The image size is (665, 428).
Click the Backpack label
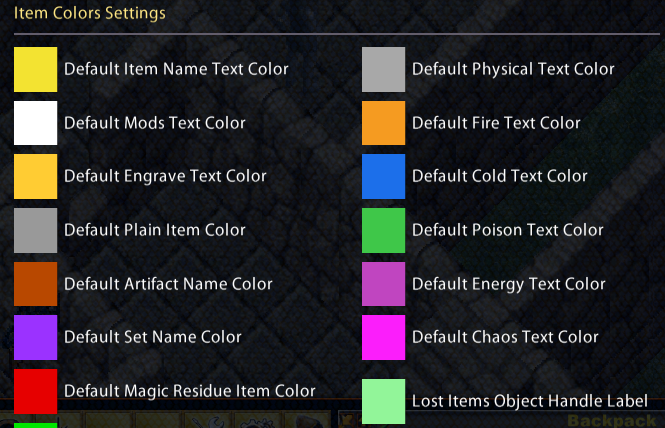pos(612,421)
